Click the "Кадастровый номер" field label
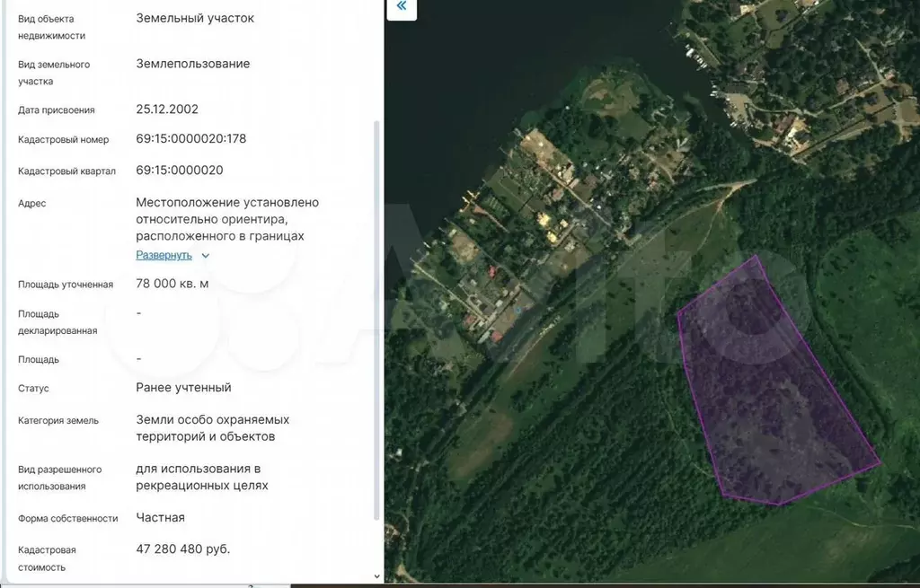This screenshot has height=588, width=920. click(x=63, y=140)
